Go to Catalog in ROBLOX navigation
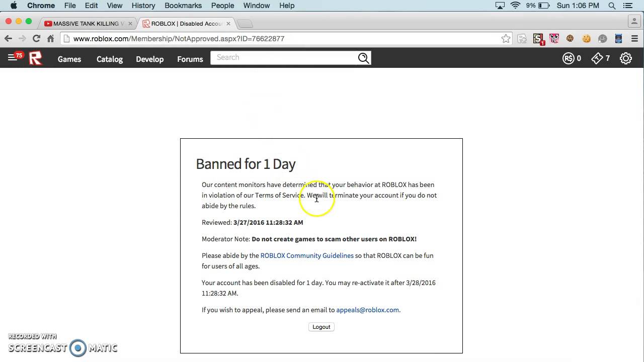The image size is (644, 362). pos(110,59)
